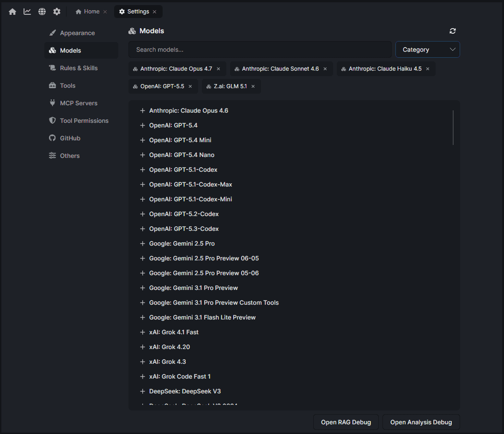The image size is (504, 434).
Task: Add DeepSeek: DeepSeek V3 plus icon
Action: click(x=143, y=391)
